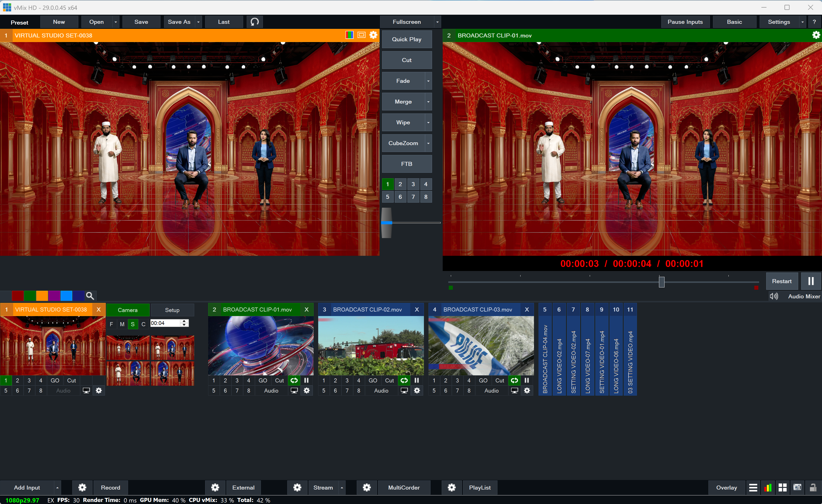Screen dimensions: 822x504
Task: Open the Add Input dropdown arrow
Action: point(57,487)
